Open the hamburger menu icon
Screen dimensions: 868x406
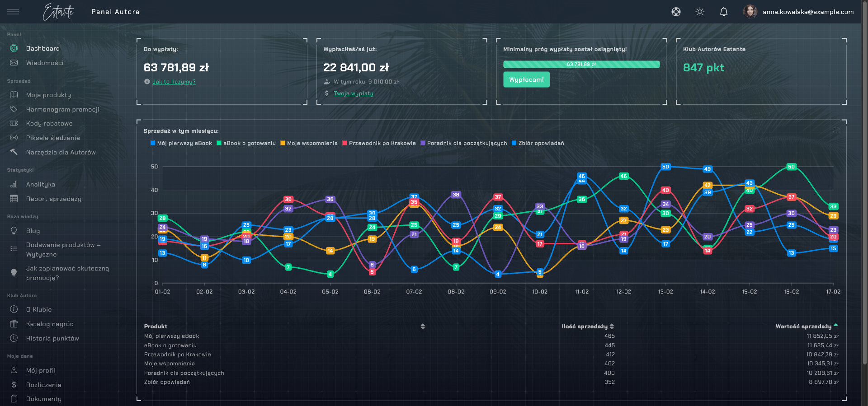point(13,12)
